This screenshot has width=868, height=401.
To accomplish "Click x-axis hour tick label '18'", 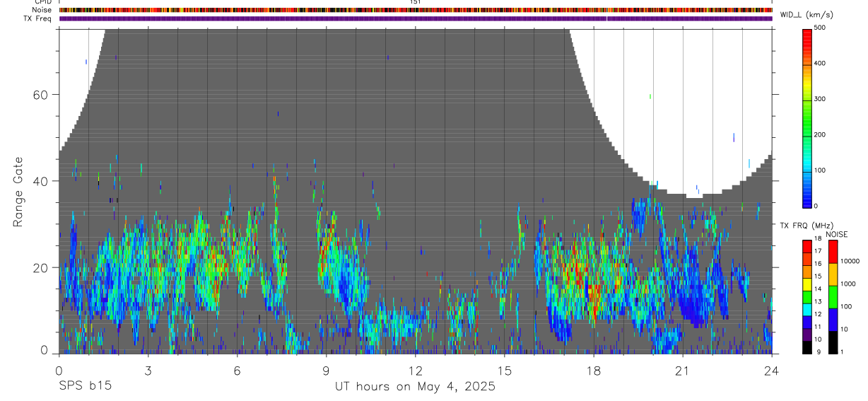I will 594,370.
